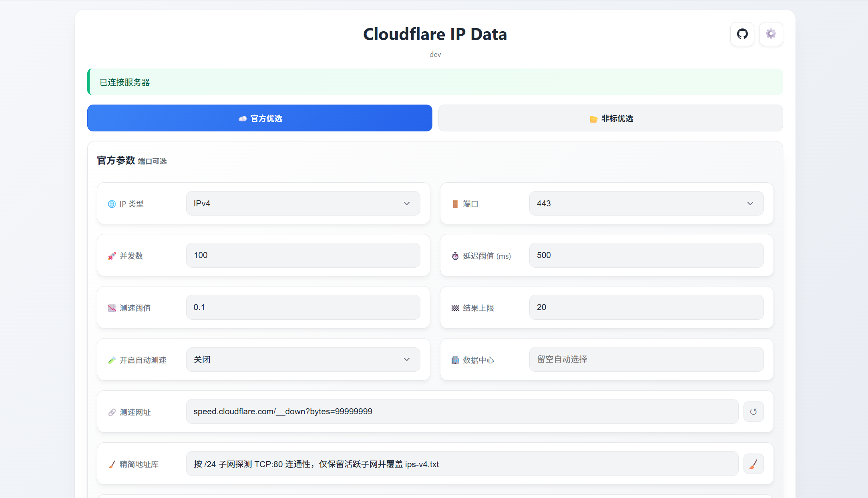
Task: Click the Cloudflare IP Data title
Action: (435, 34)
